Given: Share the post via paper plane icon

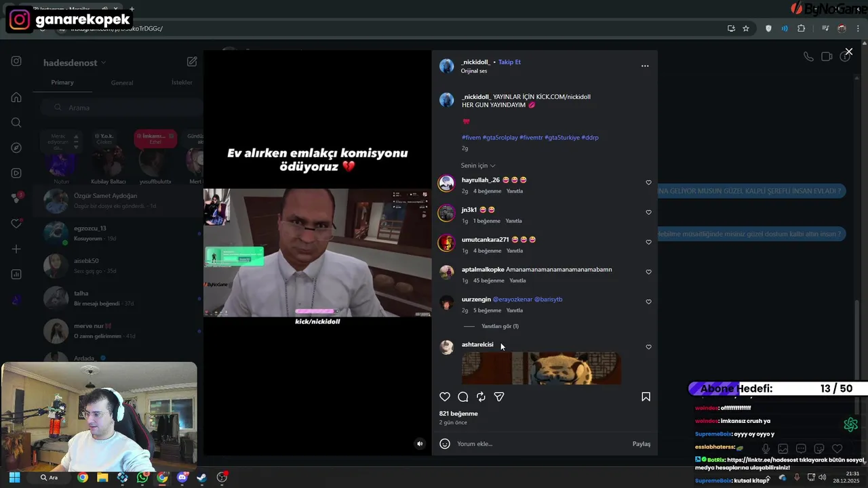Looking at the screenshot, I should click(499, 397).
